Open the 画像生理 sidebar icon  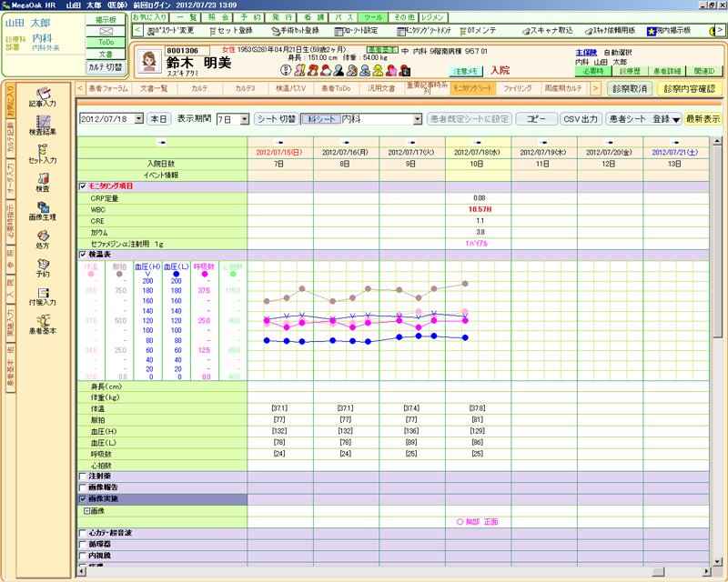pyautogui.click(x=42, y=211)
